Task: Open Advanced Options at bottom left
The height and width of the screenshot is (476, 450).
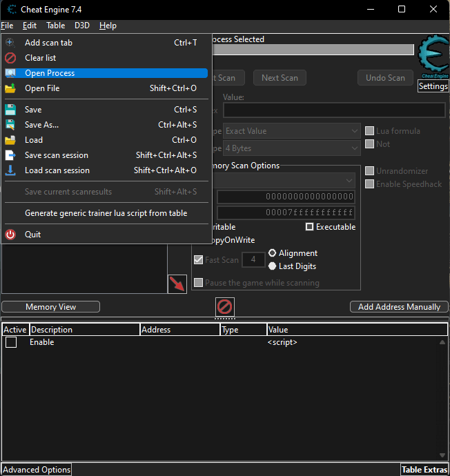Action: pyautogui.click(x=37, y=470)
